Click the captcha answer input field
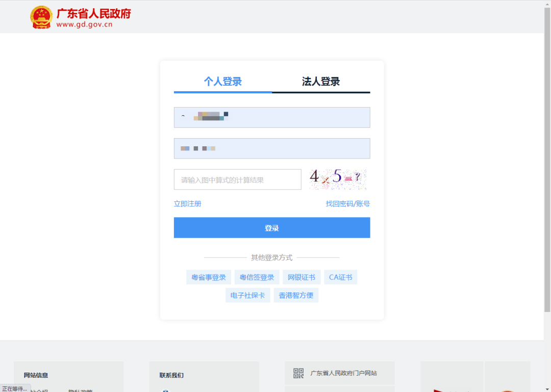Screen dimensions: 551x392 click(237, 179)
